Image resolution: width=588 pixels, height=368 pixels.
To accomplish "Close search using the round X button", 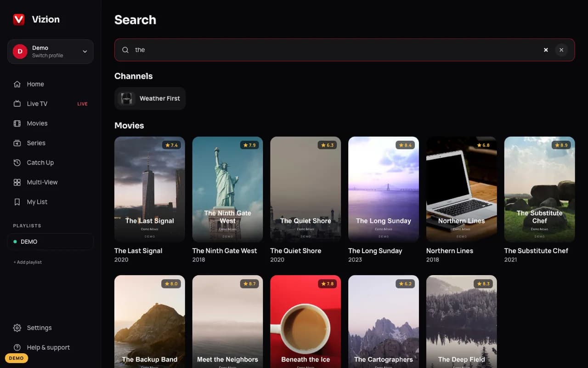I will tap(561, 50).
